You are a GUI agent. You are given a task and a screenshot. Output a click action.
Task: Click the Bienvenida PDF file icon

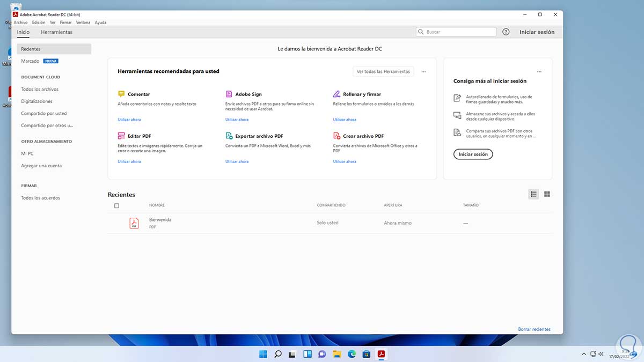coord(134,223)
